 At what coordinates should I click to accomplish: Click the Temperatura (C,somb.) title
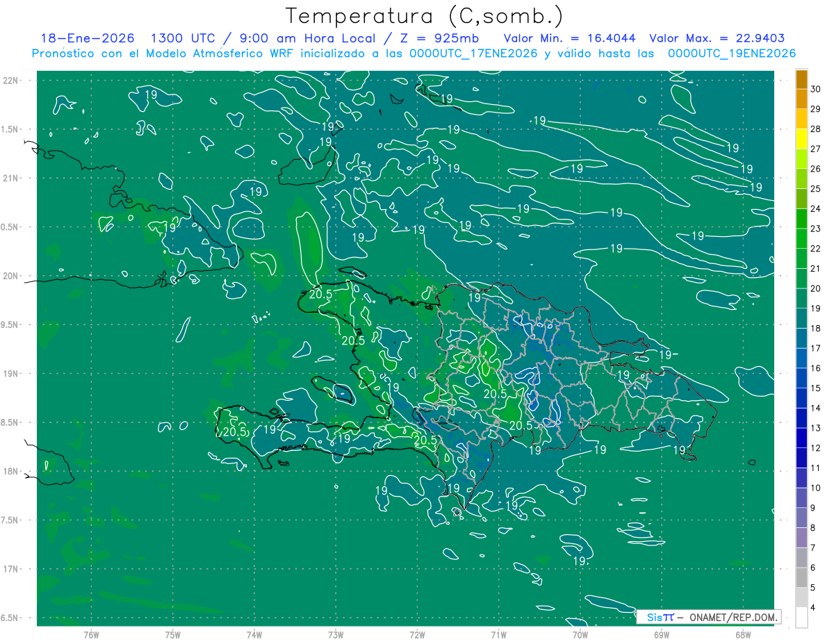(424, 17)
